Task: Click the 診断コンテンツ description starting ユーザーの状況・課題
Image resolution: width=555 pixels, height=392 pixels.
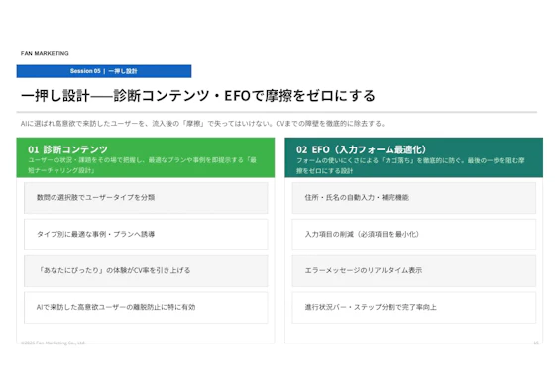Action: click(143, 165)
